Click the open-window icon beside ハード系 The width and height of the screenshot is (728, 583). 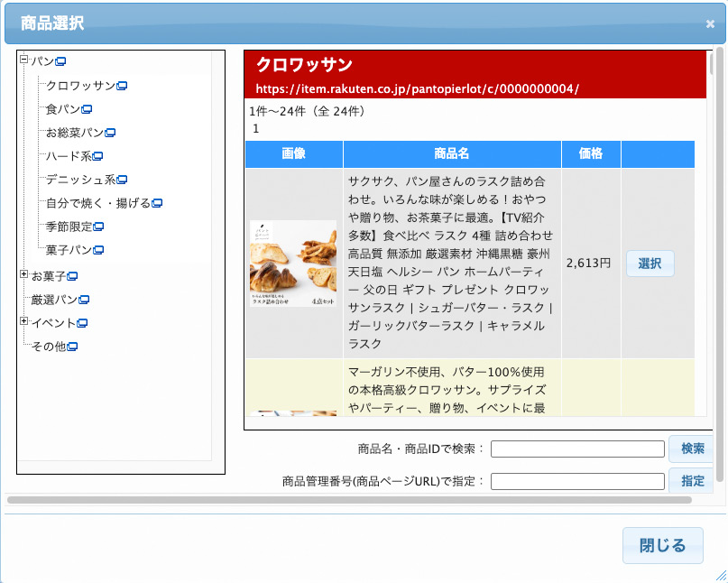pyautogui.click(x=98, y=156)
